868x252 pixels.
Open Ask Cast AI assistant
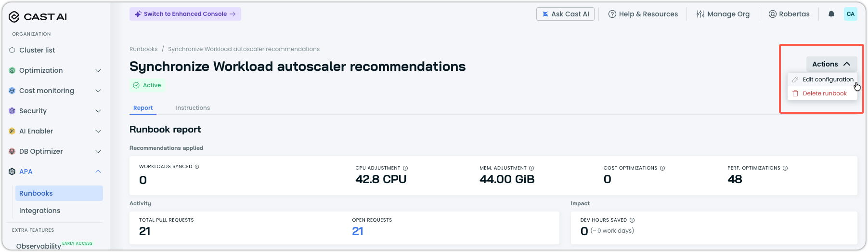(x=566, y=14)
